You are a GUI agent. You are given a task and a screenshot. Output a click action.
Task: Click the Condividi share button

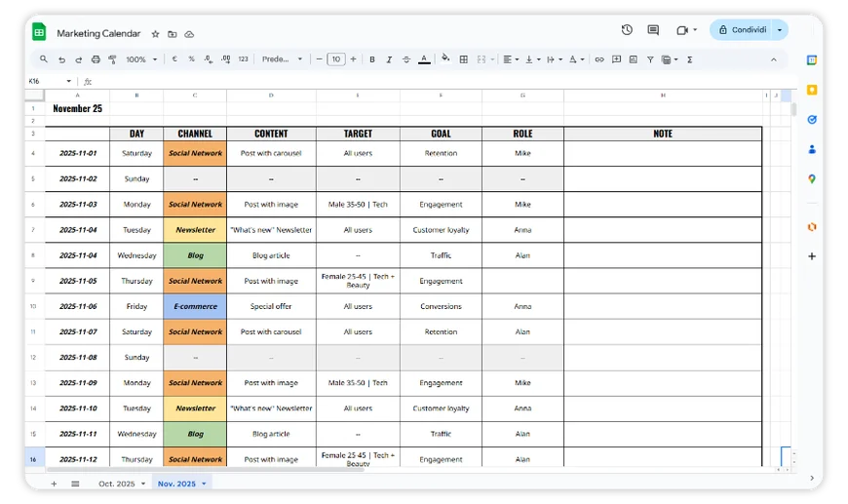point(742,30)
